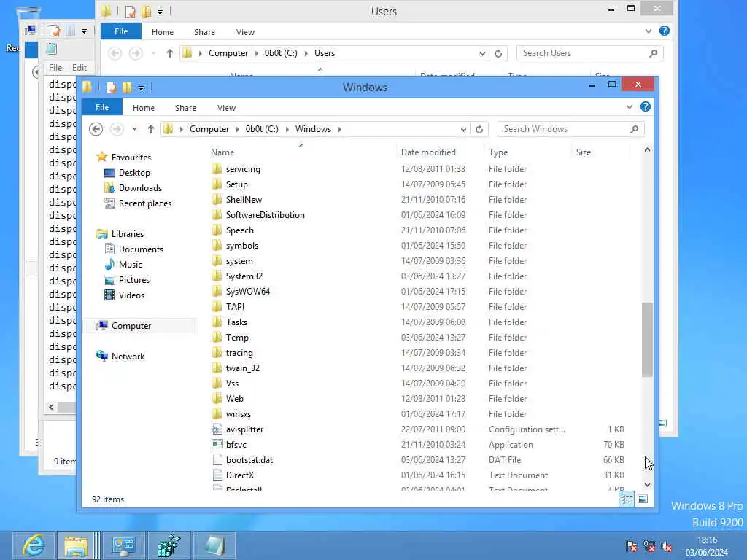The height and width of the screenshot is (560, 747).
Task: Sort by Date modified column header
Action: [440, 152]
